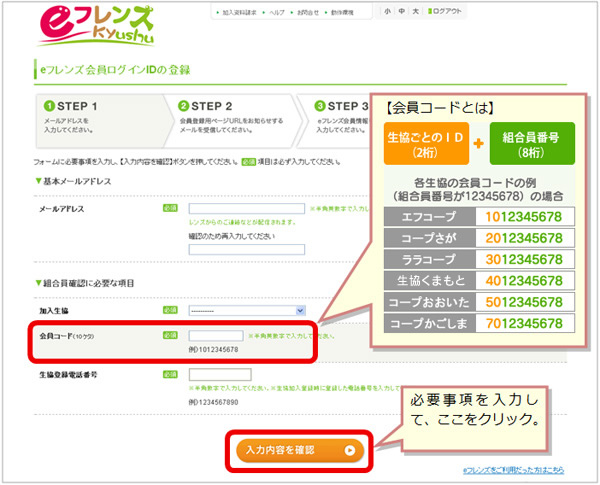The width and height of the screenshot is (600, 485).
Task: Click the STEP 2 number circle icon
Action: point(184,106)
